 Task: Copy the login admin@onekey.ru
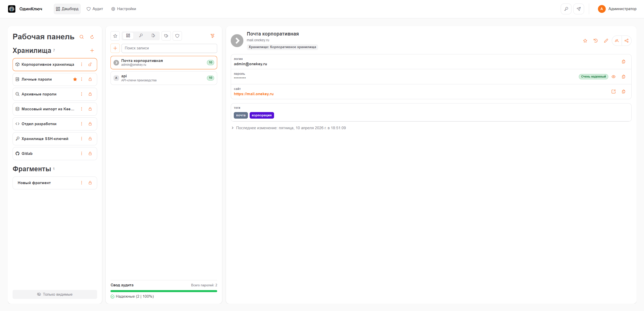pos(623,62)
